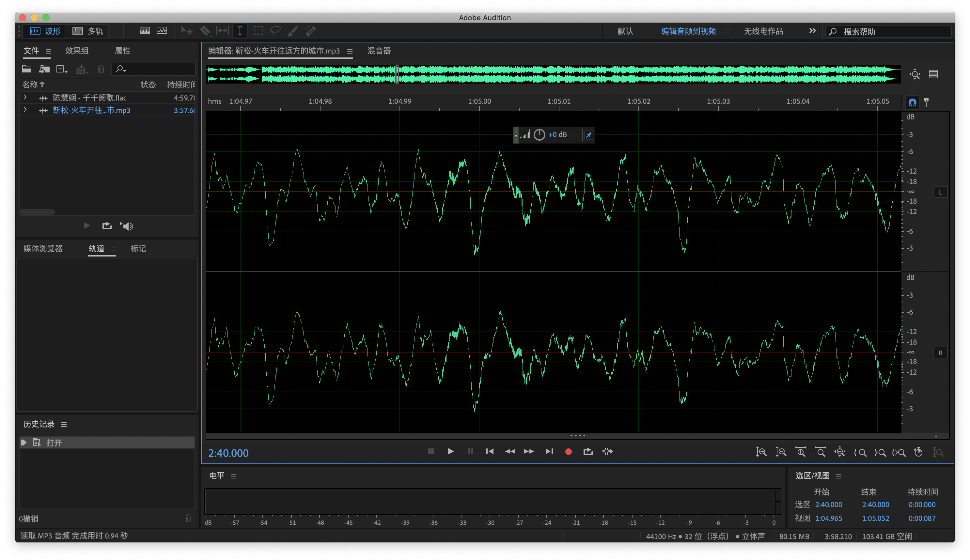Select the Spot Healing Brush tool
The height and width of the screenshot is (560, 970).
[x=310, y=31]
